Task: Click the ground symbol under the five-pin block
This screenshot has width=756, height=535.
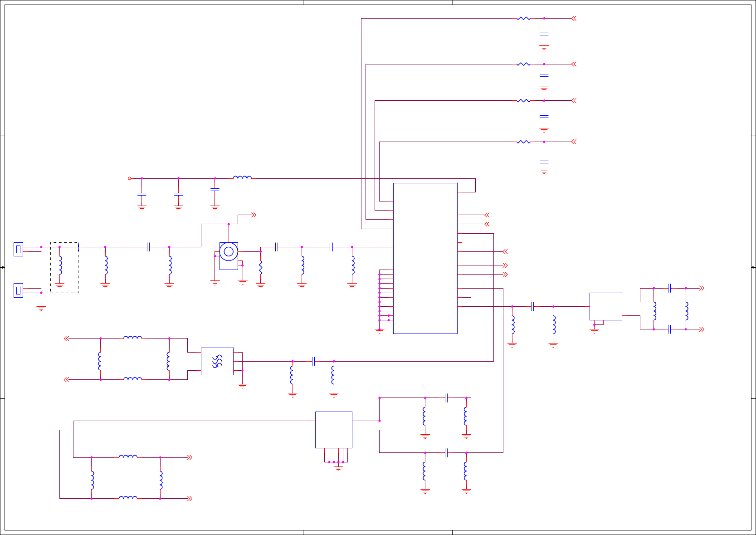Action: point(338,468)
